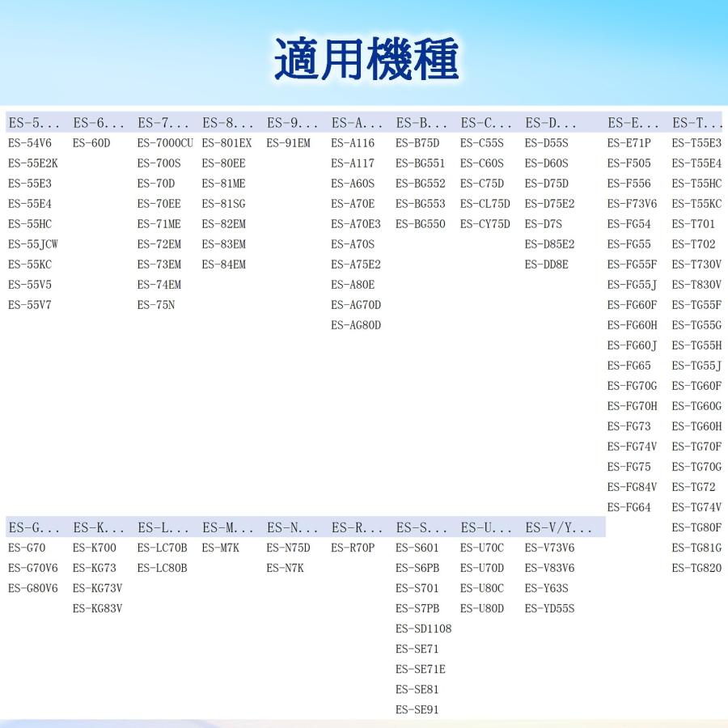This screenshot has width=728, height=728.
Task: Open the ES-V/Y... series group
Action: pyautogui.click(x=558, y=527)
